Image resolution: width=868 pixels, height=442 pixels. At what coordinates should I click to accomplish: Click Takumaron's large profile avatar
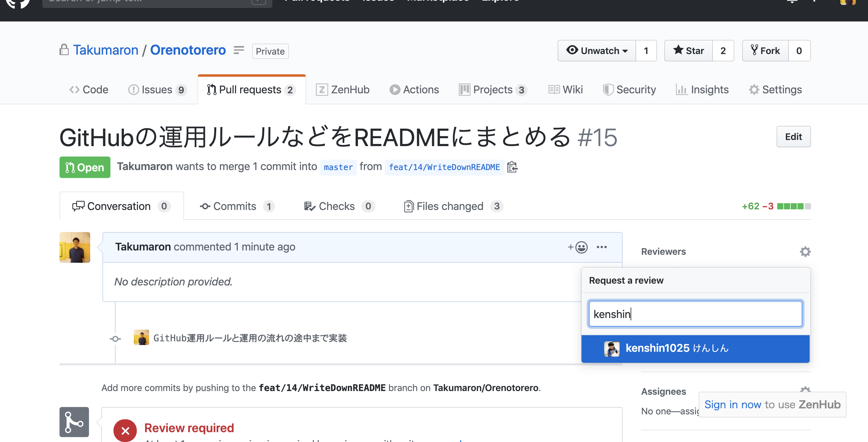(x=75, y=247)
